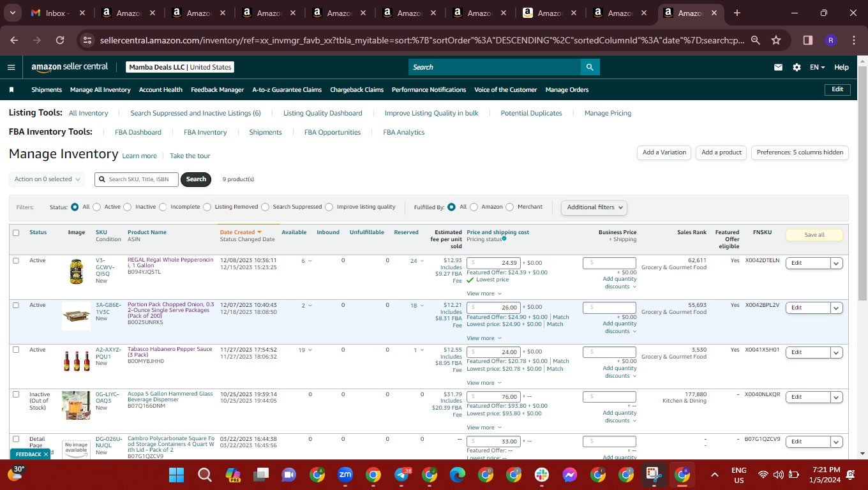Reload the page with the refresh icon

[60, 40]
